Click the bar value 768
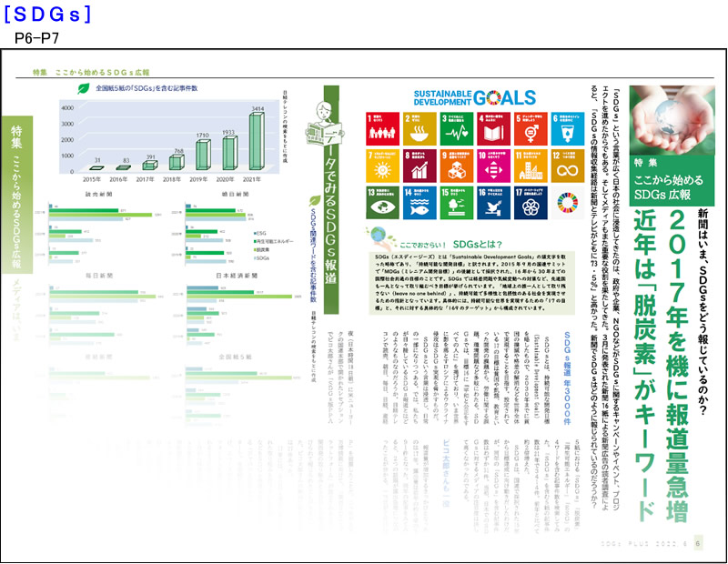728x564 pixels. (178, 151)
